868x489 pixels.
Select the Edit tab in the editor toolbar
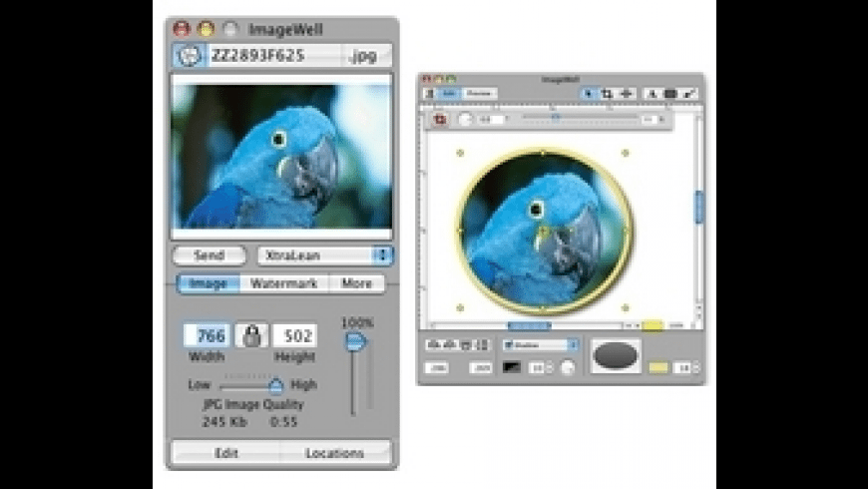pyautogui.click(x=449, y=94)
